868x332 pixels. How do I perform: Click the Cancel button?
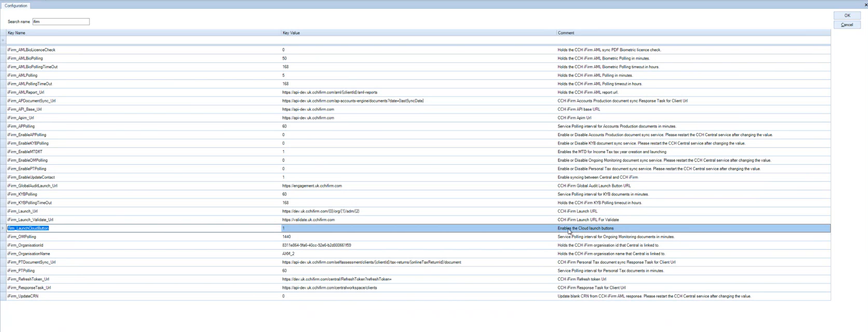tap(847, 25)
